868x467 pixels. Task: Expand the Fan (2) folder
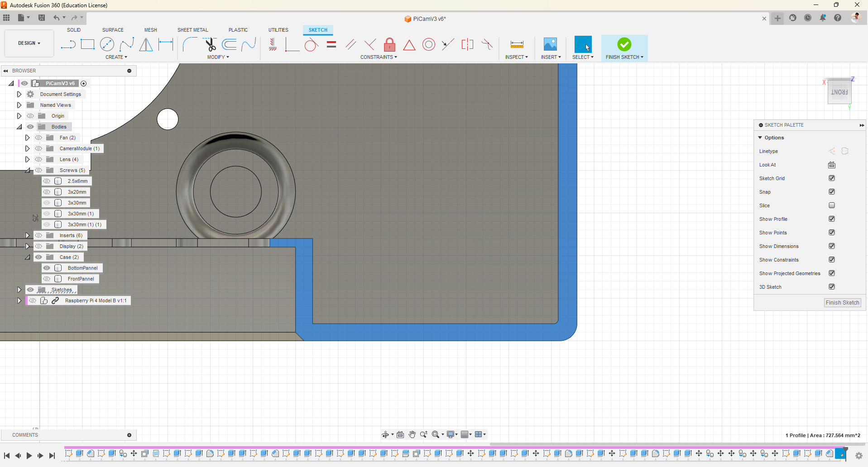27,138
